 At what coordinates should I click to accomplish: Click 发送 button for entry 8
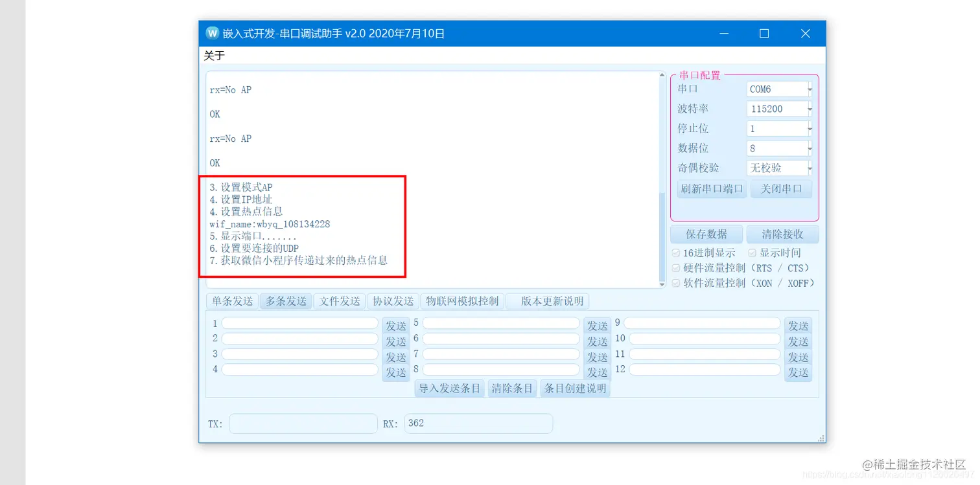click(x=597, y=372)
